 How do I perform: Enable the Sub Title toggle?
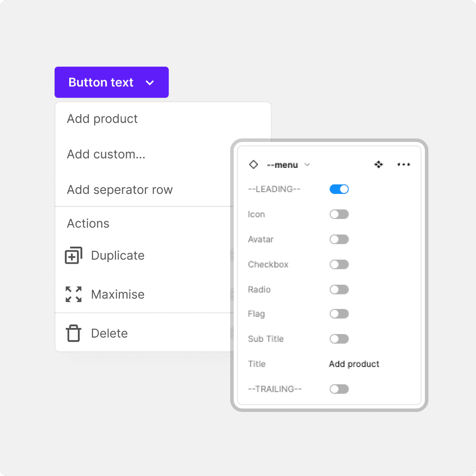click(x=339, y=339)
